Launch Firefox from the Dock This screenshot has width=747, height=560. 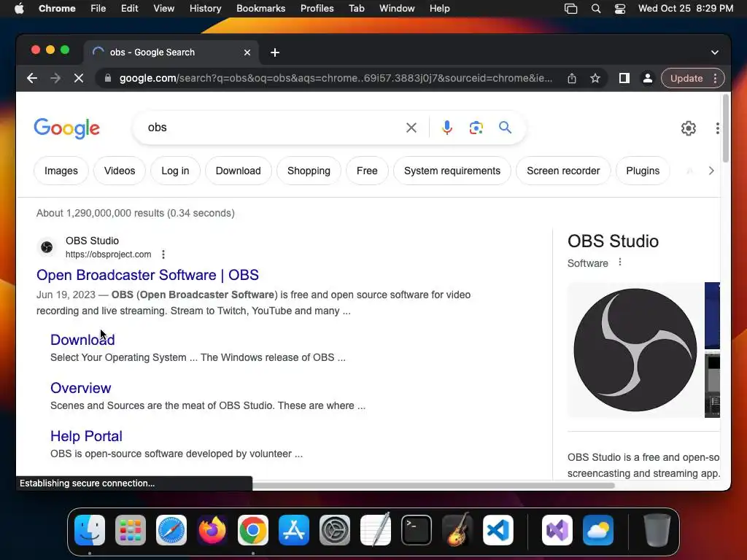click(x=212, y=530)
